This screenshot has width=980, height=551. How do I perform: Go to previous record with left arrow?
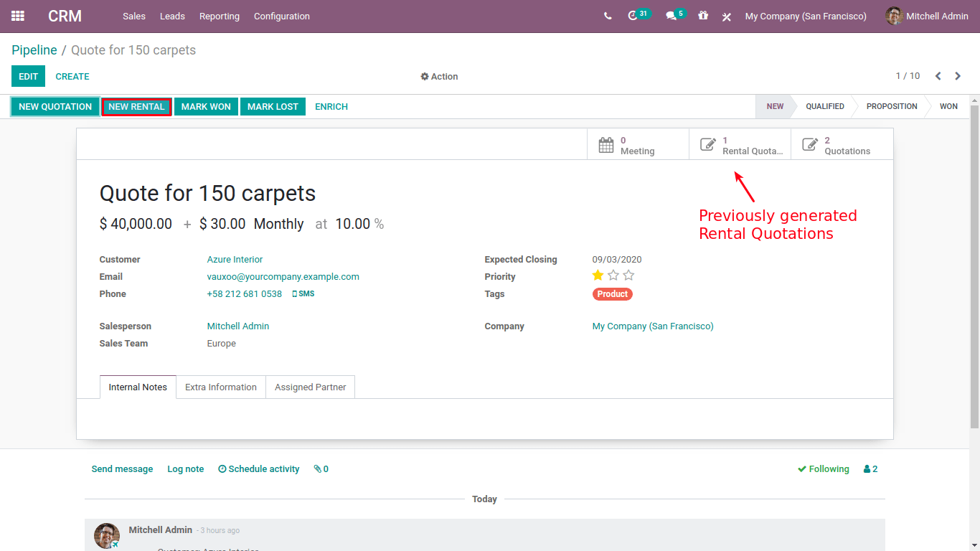[x=938, y=76]
